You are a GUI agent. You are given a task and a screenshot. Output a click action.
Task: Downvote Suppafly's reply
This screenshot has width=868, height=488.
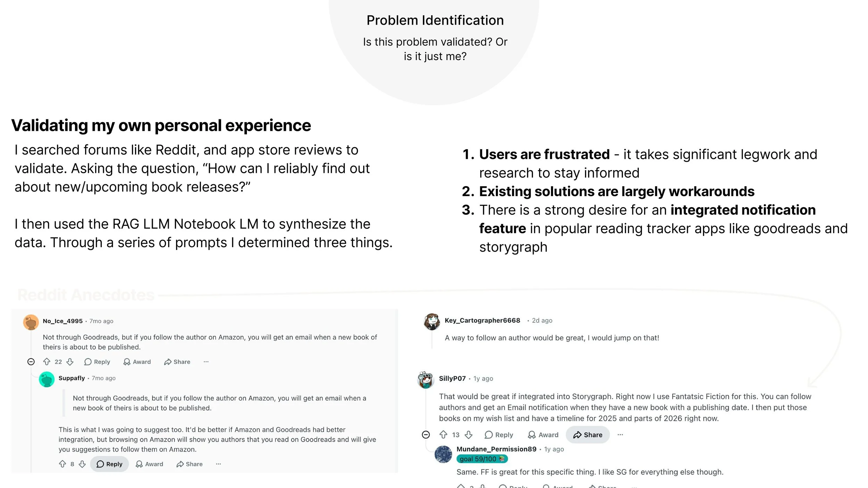pos(82,464)
